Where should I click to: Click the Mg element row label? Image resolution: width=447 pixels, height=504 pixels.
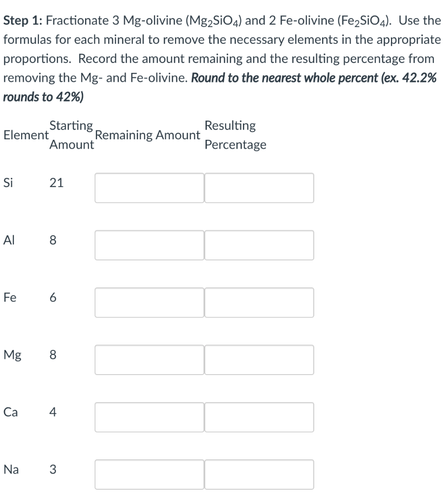point(11,354)
